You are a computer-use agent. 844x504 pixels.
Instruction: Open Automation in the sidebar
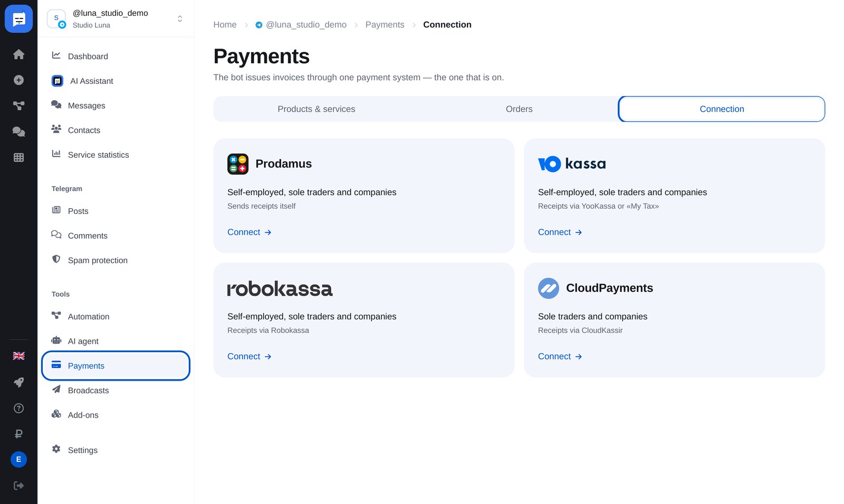116,316
